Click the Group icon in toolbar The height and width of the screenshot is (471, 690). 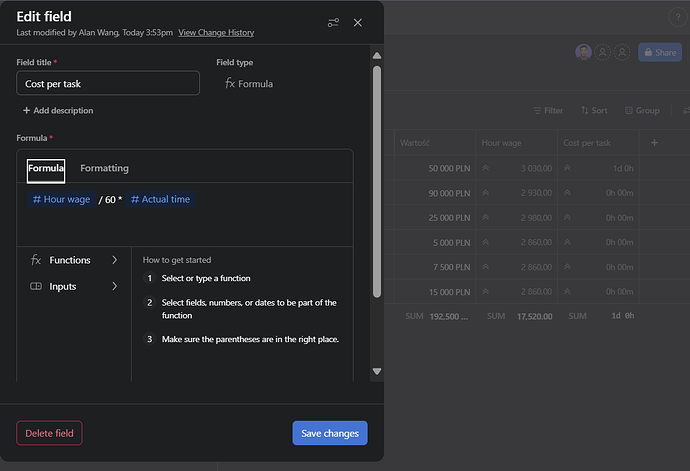tap(629, 111)
